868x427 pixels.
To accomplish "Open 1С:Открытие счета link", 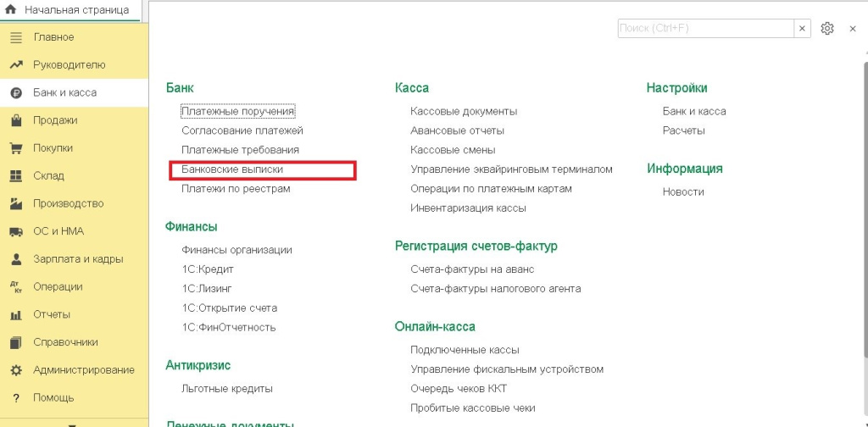I will point(229,308).
